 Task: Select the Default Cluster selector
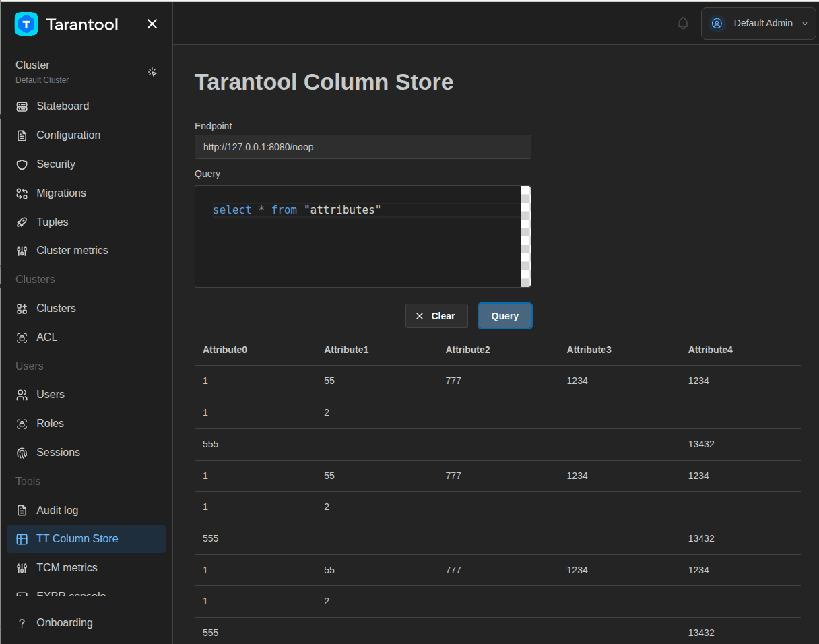pos(86,71)
